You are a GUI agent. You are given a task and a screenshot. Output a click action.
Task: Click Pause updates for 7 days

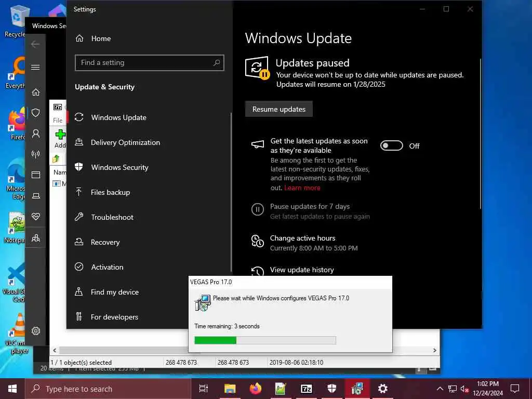tap(310, 206)
